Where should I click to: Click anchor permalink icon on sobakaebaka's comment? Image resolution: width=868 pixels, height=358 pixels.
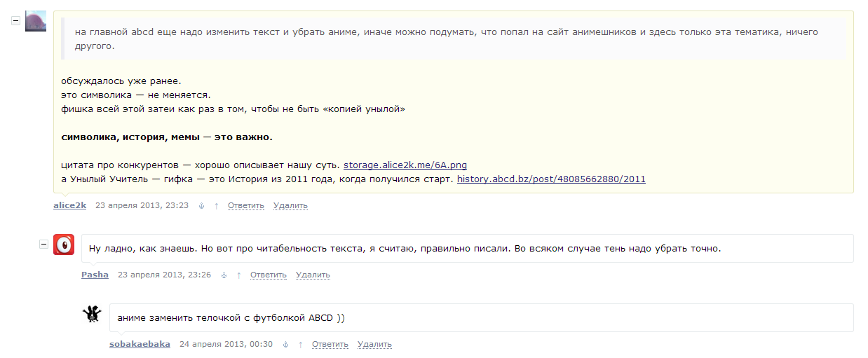[285, 345]
